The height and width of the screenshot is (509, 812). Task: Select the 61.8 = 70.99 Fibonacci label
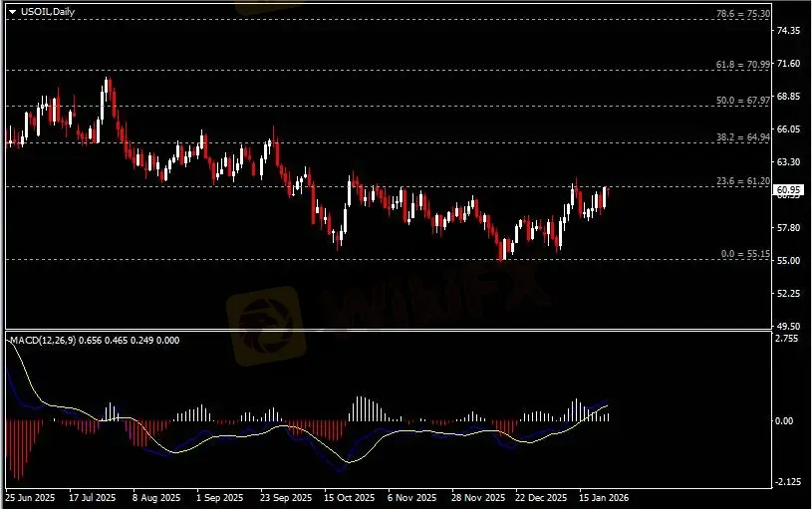[742, 65]
